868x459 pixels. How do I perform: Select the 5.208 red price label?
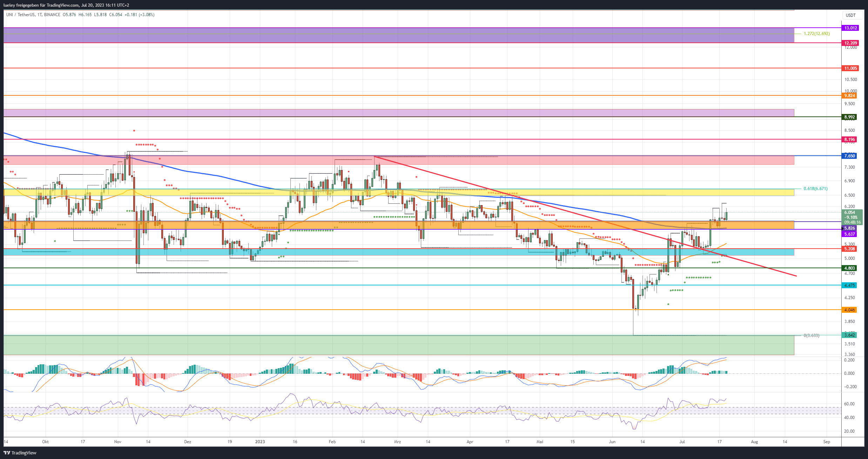(849, 249)
